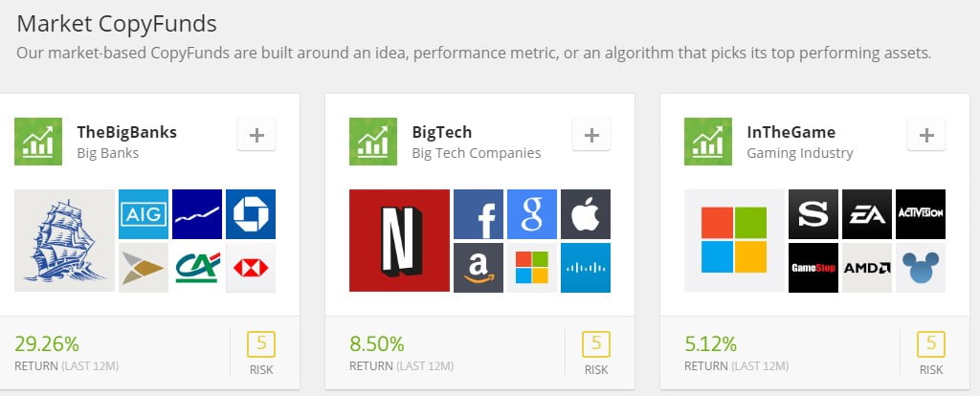
Task: Open the TheBigBanks fund title
Action: pyautogui.click(x=127, y=132)
